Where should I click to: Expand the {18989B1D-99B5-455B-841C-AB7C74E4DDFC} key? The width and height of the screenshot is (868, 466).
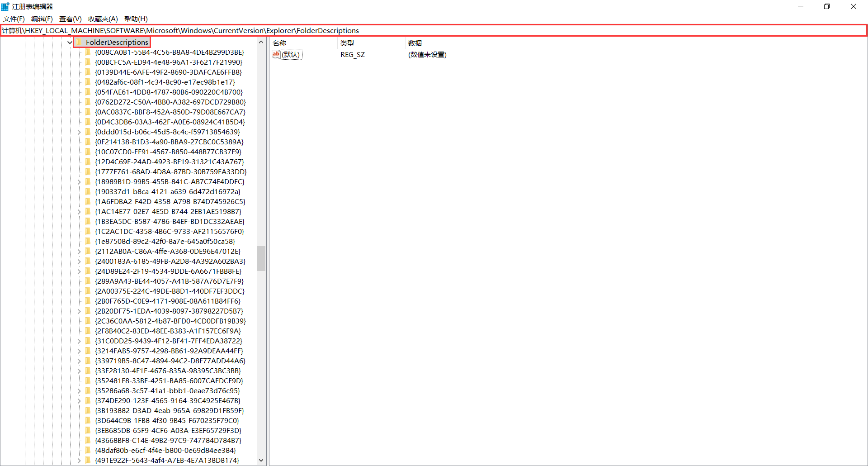point(79,181)
